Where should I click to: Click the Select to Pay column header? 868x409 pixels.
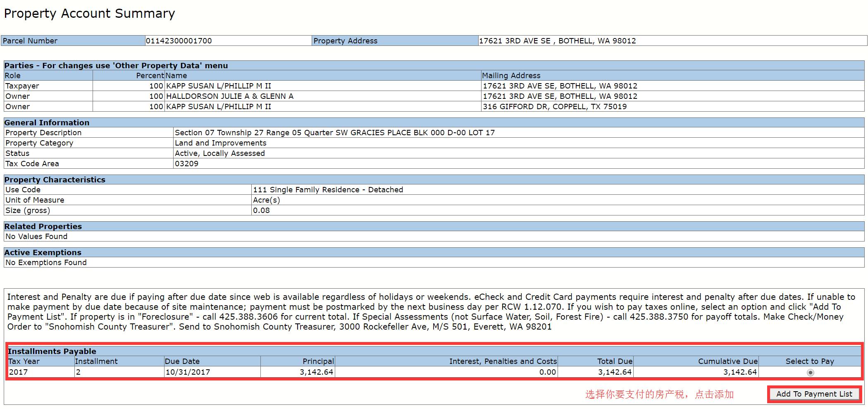(x=810, y=361)
